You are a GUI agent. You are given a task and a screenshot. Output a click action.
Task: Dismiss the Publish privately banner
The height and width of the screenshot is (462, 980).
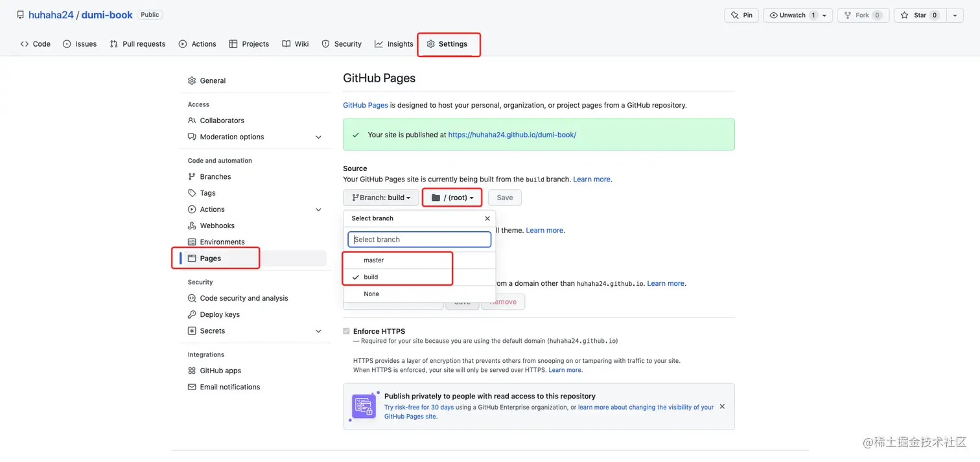722,406
